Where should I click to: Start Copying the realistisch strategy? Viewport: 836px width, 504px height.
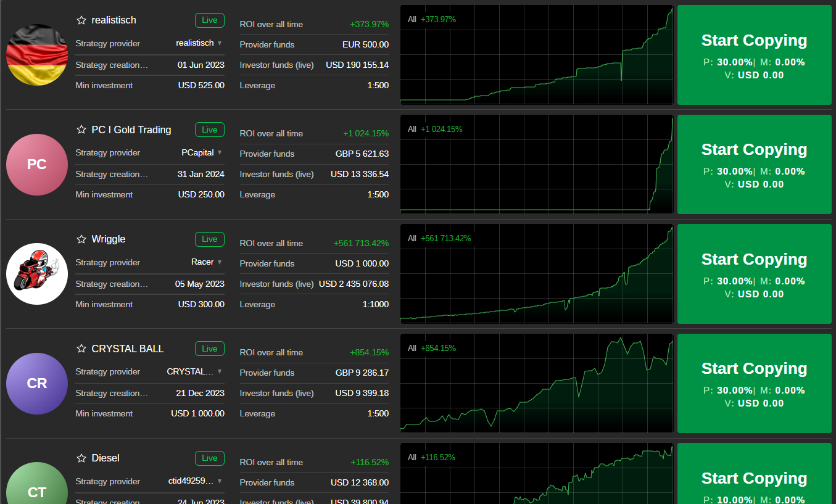coord(754,55)
